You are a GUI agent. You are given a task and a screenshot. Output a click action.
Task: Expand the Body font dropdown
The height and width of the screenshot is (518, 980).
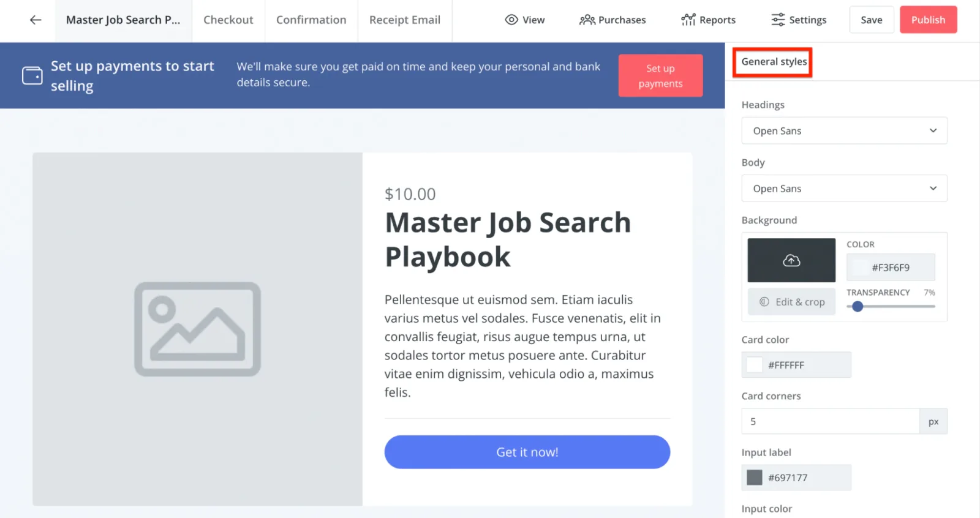coord(844,189)
